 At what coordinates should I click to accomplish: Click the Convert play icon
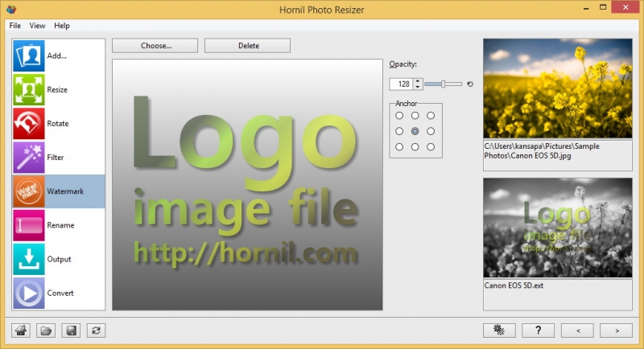click(29, 293)
